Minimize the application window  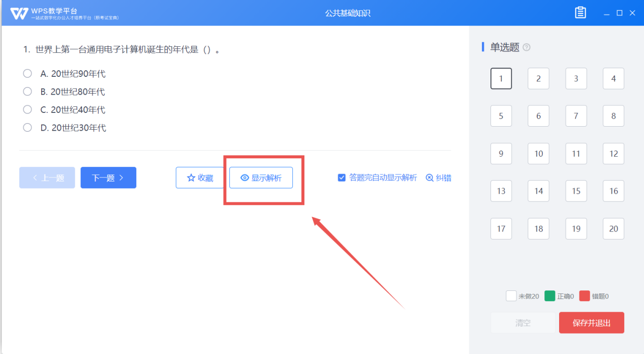click(607, 13)
